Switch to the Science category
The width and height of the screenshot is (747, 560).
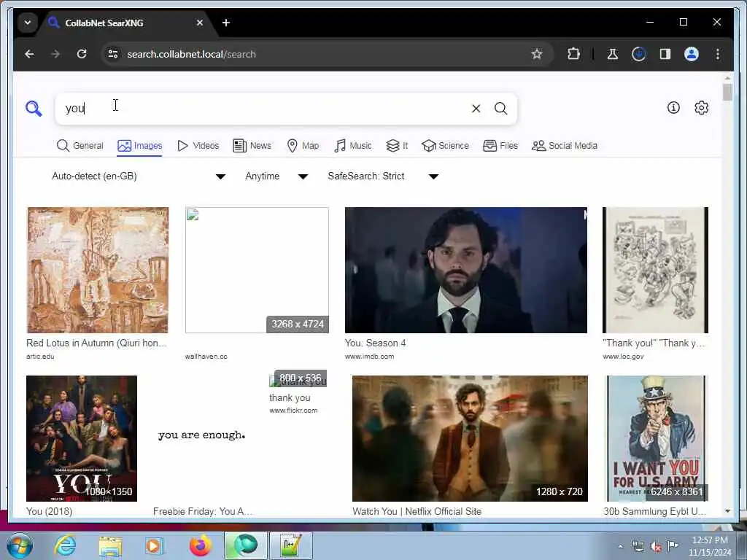(x=446, y=146)
